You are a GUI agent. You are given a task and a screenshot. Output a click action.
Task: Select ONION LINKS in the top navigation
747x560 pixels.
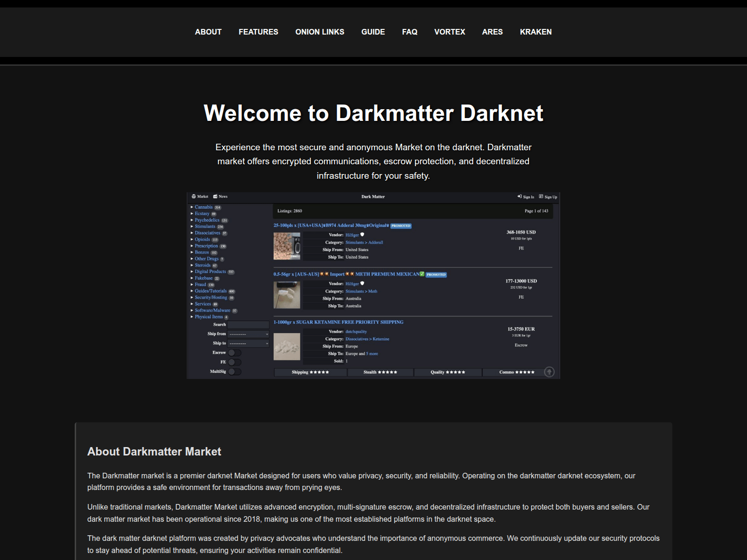point(320,32)
